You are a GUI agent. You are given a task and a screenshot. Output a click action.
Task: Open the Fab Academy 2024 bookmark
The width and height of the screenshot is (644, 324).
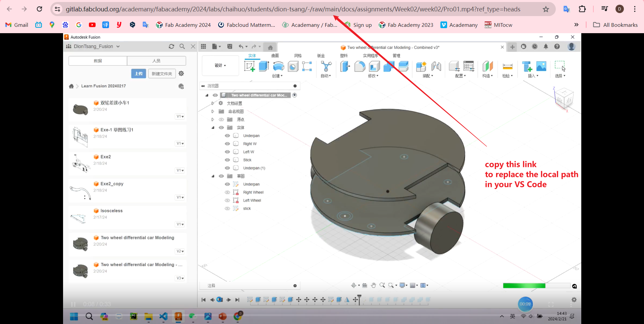click(x=183, y=25)
